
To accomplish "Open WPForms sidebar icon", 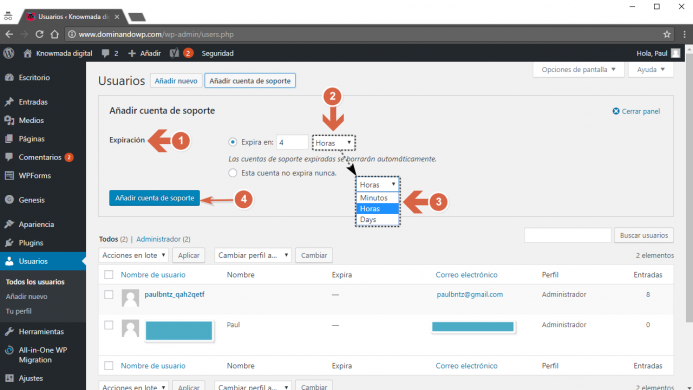I will click(x=9, y=176).
